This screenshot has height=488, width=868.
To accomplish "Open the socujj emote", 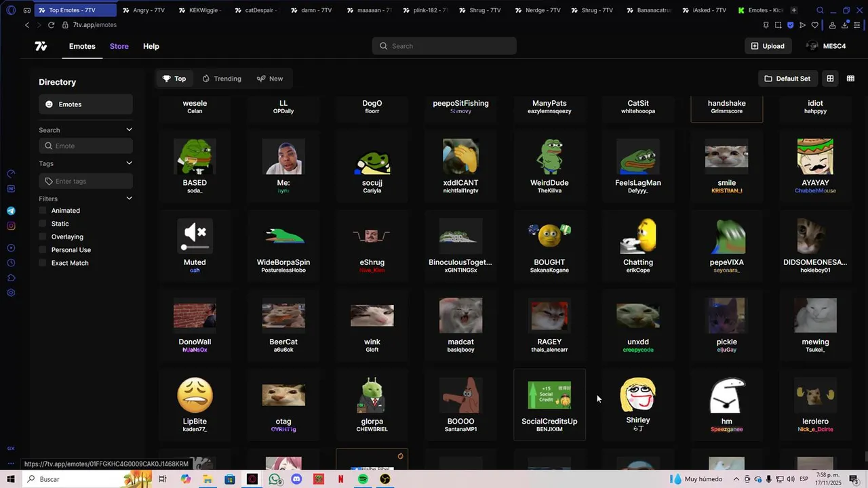I will [x=372, y=166].
